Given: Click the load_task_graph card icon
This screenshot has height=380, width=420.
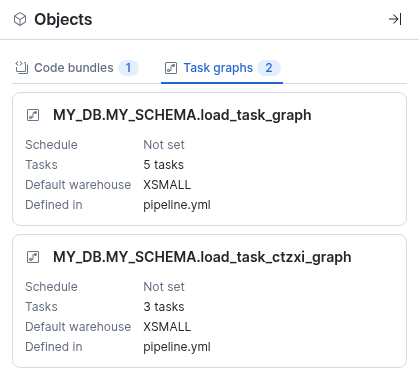Looking at the screenshot, I should click(33, 115).
